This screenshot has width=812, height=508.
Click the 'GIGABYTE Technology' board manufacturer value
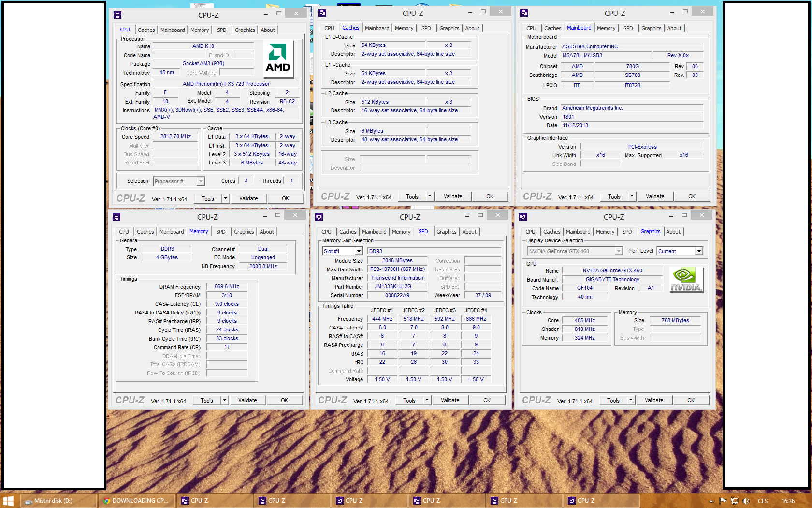(612, 279)
